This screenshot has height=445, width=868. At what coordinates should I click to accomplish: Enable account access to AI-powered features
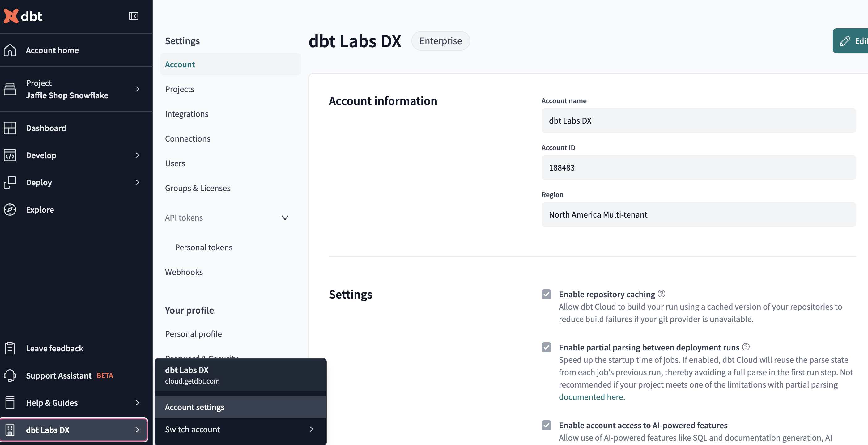click(546, 425)
